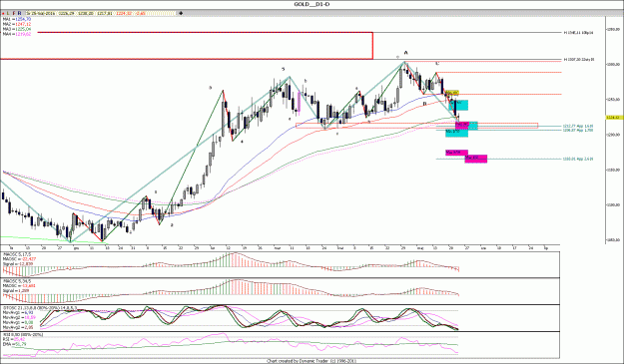The width and height of the screenshot is (624, 364).
Task: Click the topmost H high-price line label
Action: (579, 33)
